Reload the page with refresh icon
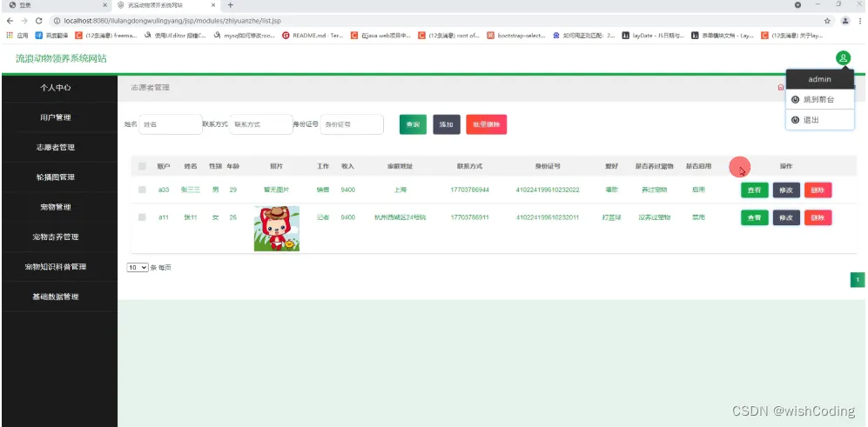This screenshot has height=427, width=868. click(39, 21)
